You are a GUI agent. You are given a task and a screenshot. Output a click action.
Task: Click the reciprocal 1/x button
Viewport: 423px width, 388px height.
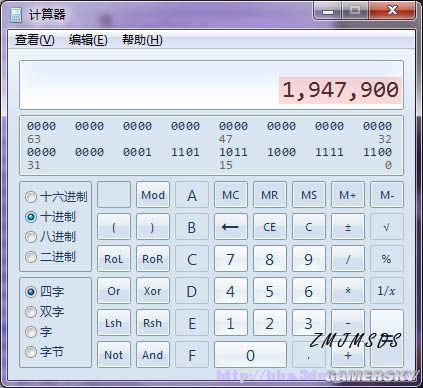click(387, 291)
